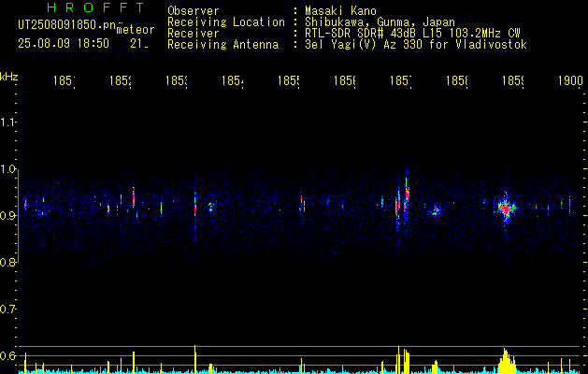Image resolution: width=588 pixels, height=374 pixels.
Task: Click the 1900 time axis marker
Action: pos(571,81)
